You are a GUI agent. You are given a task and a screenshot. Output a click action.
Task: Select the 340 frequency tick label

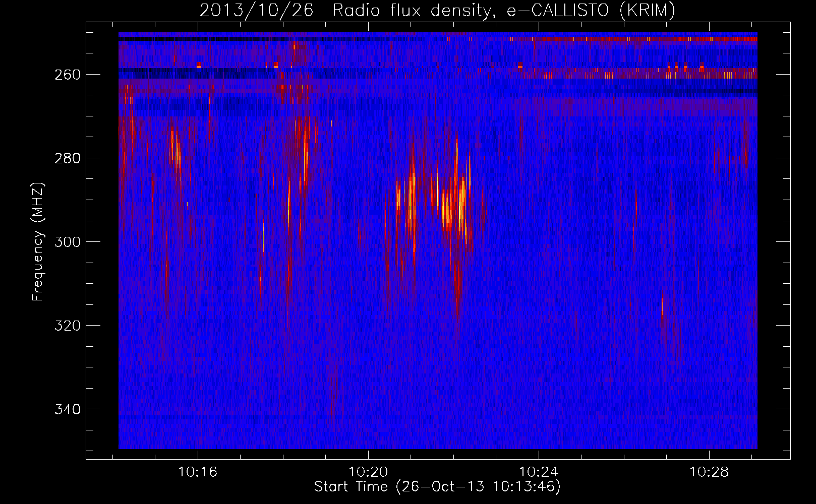click(x=68, y=409)
